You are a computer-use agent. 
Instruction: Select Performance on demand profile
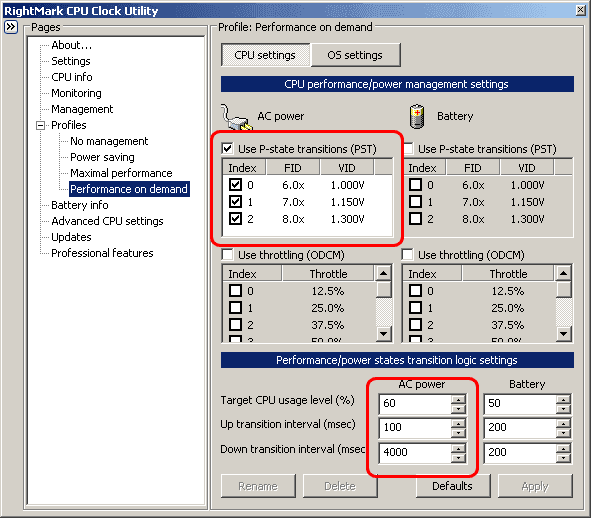point(129,189)
